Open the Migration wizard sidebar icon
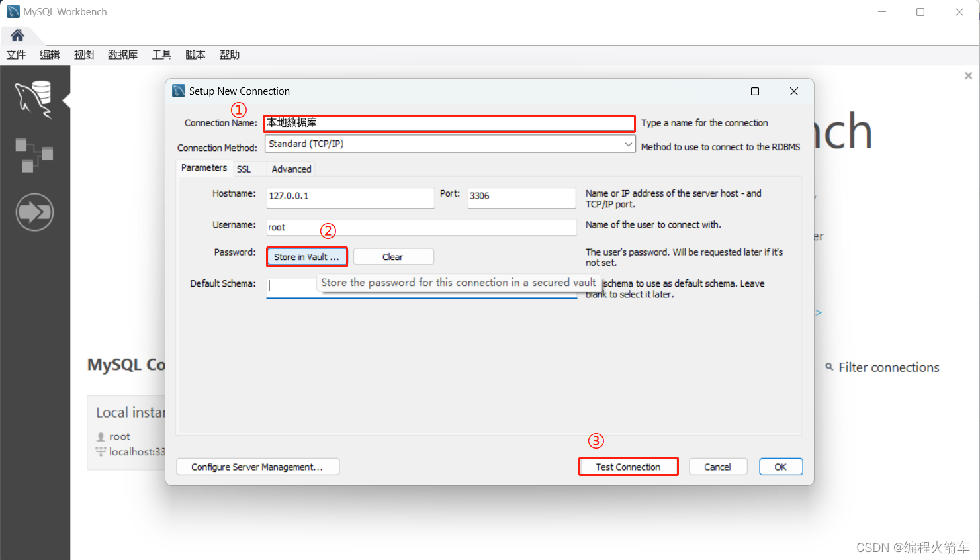Screen dimensions: 980x560 click(x=34, y=212)
